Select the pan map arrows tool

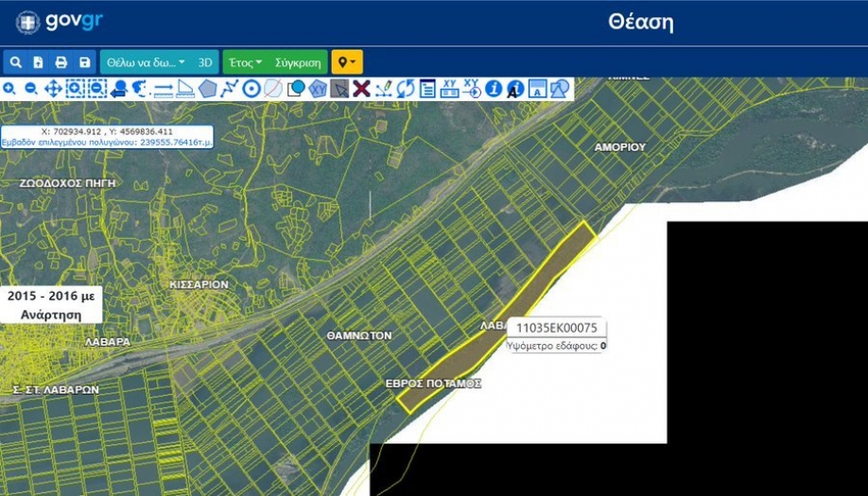tap(53, 89)
